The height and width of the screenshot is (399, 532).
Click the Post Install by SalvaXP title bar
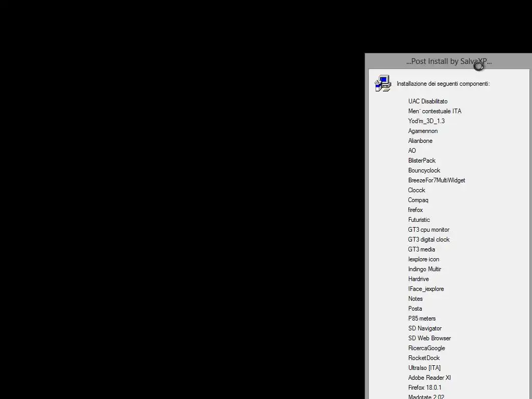coord(448,61)
